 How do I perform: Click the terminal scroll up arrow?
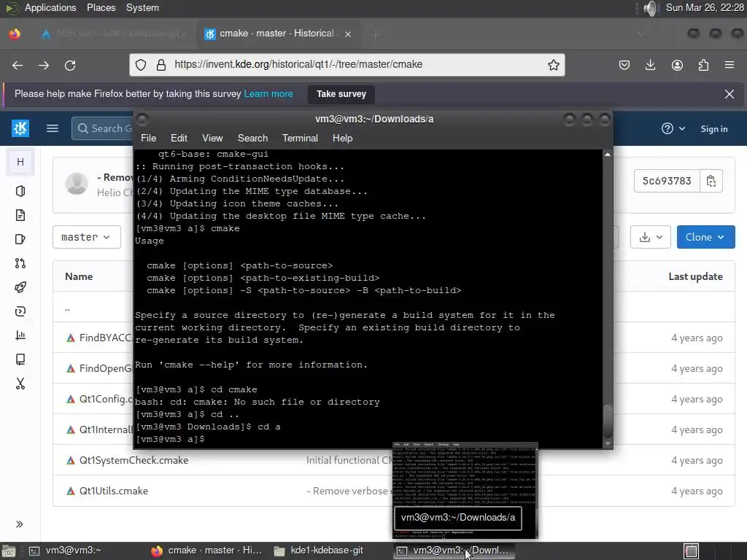608,155
